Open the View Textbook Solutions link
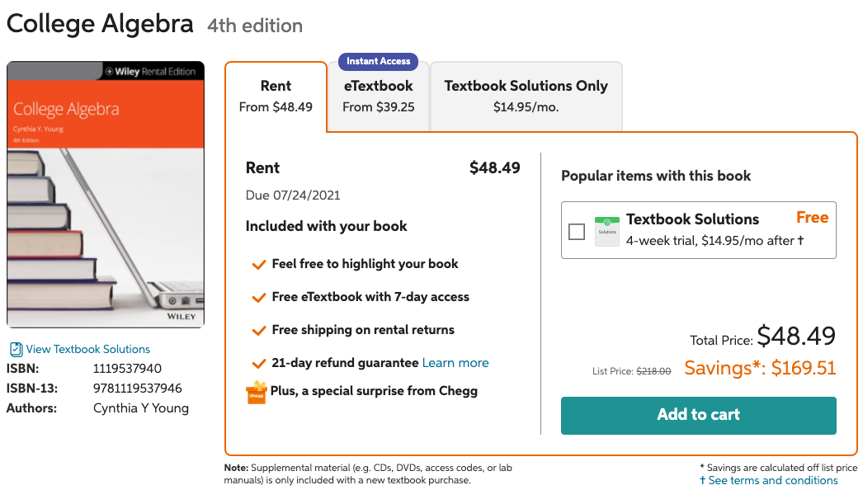Viewport: 863px width, 504px height. pyautogui.click(x=88, y=349)
